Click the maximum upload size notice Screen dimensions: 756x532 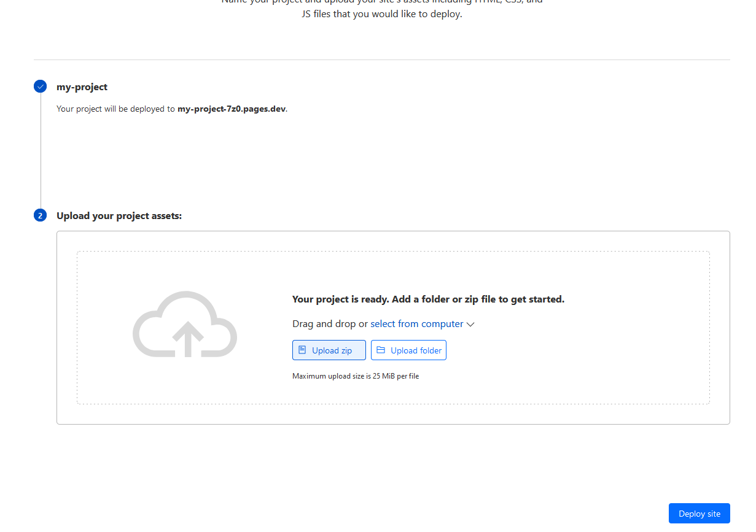tap(355, 376)
